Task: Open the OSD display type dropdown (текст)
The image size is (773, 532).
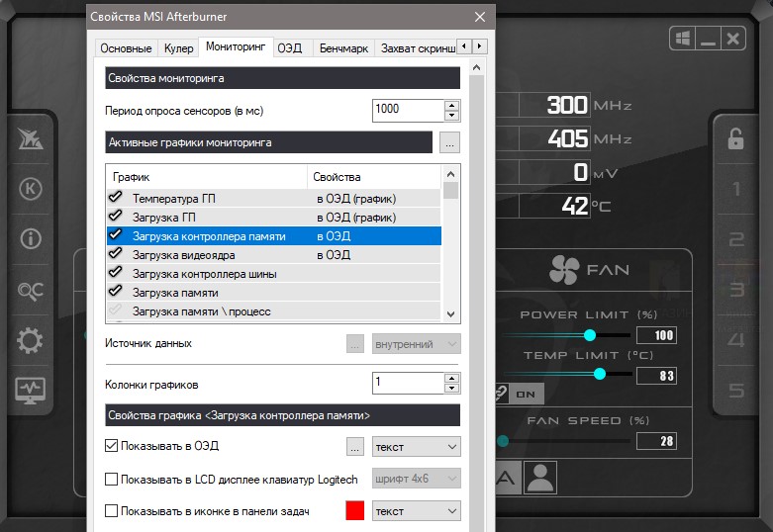Action: point(416,447)
